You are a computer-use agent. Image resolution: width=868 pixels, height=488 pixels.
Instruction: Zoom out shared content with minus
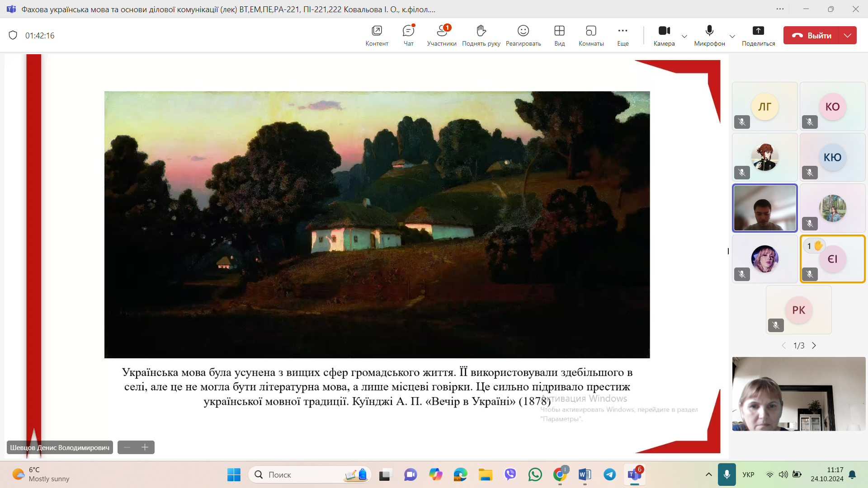pyautogui.click(x=127, y=447)
